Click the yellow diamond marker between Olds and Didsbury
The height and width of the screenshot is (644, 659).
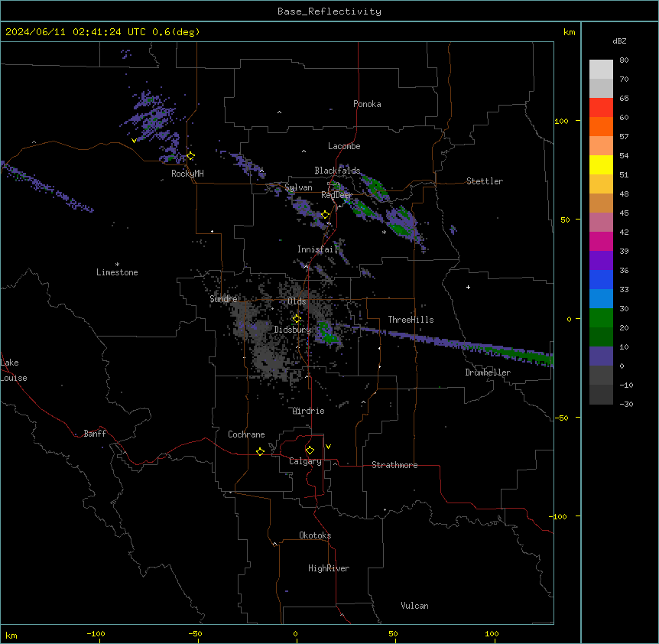click(x=297, y=318)
